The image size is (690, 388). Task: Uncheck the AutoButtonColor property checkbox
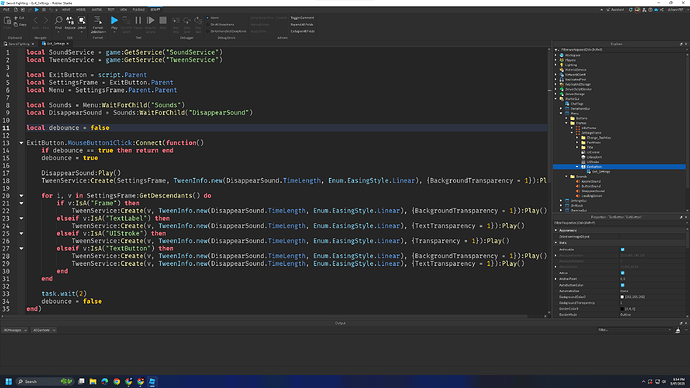point(622,285)
